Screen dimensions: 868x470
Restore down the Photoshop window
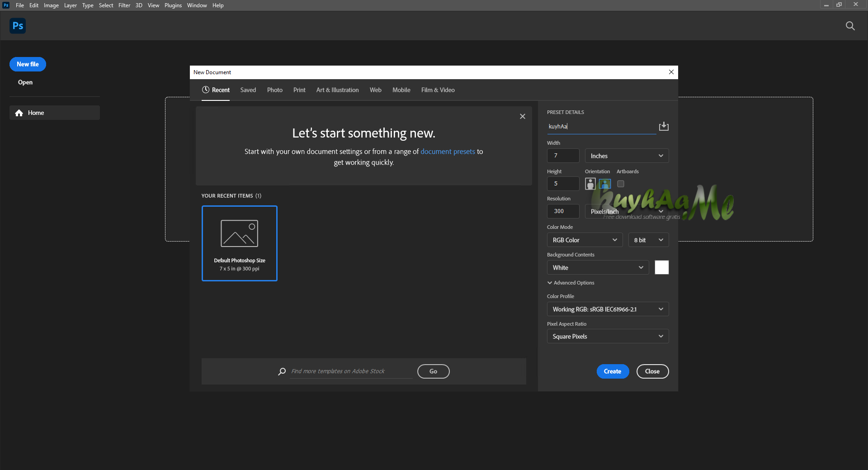(x=839, y=5)
